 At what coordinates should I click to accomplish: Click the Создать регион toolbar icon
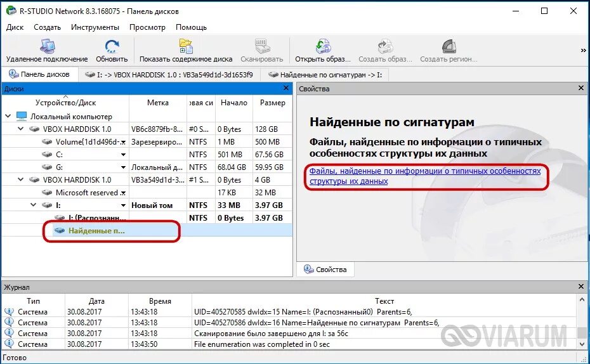tap(449, 46)
